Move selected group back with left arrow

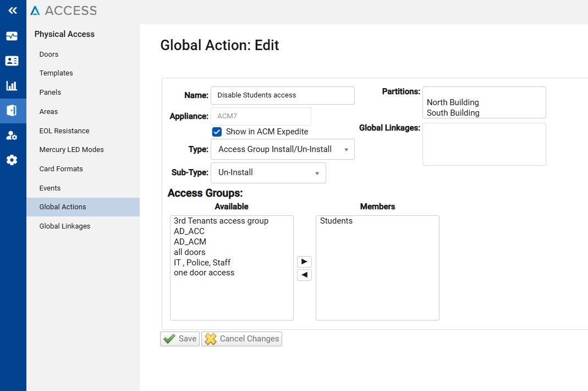[304, 275]
